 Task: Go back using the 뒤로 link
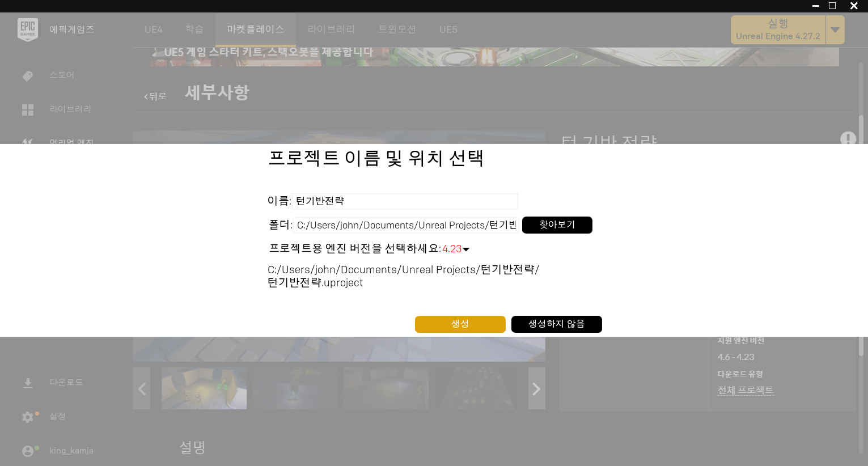(x=155, y=96)
